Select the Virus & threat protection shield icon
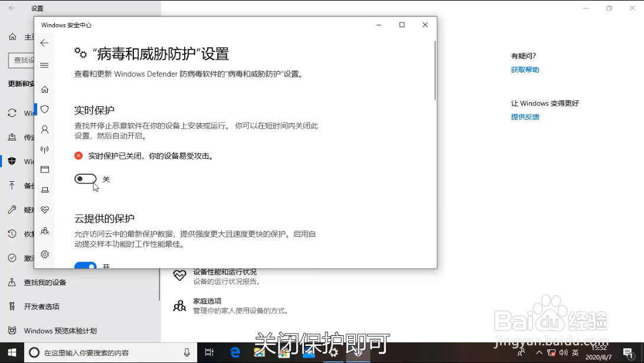 (45, 109)
